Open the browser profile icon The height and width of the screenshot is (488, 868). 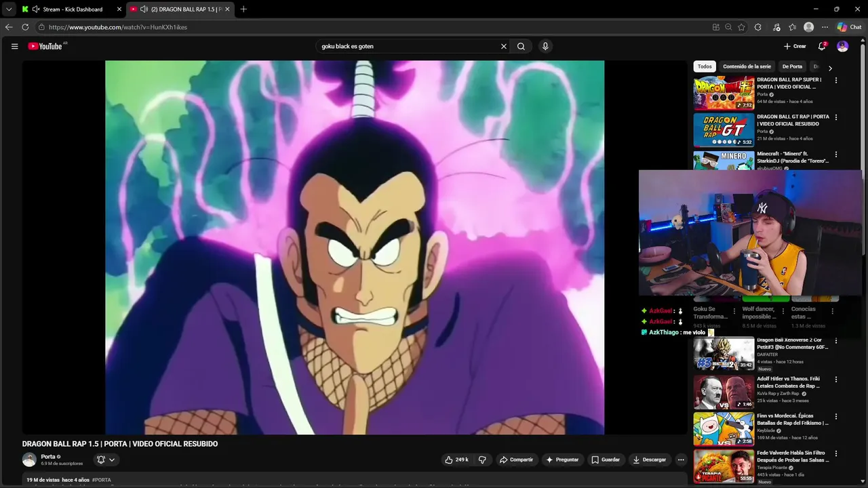click(x=808, y=27)
